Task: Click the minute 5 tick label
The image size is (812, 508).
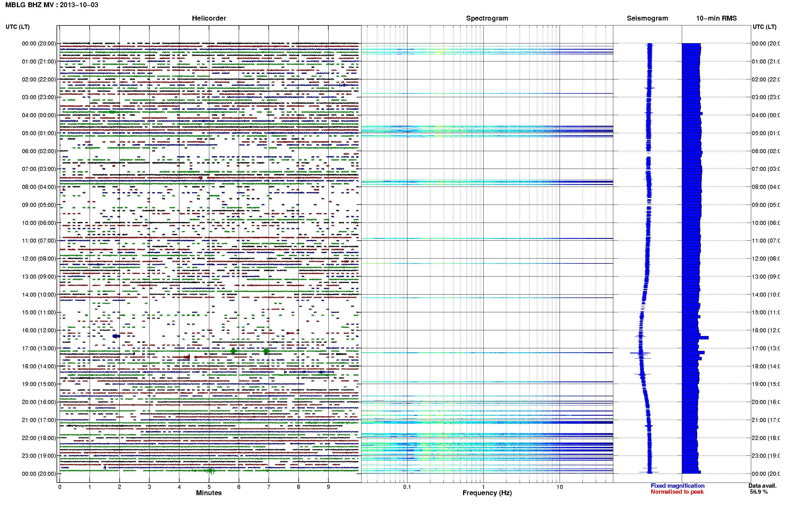Action: pos(209,487)
